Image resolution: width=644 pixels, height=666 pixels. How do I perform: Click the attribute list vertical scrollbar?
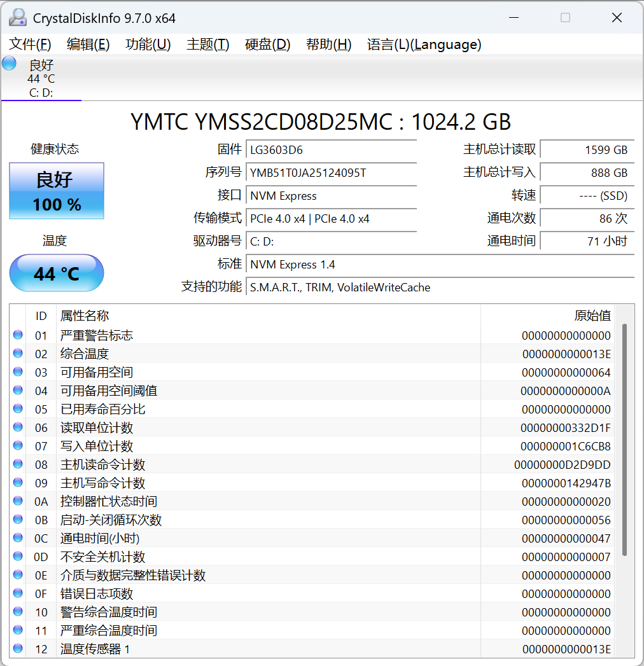click(624, 440)
